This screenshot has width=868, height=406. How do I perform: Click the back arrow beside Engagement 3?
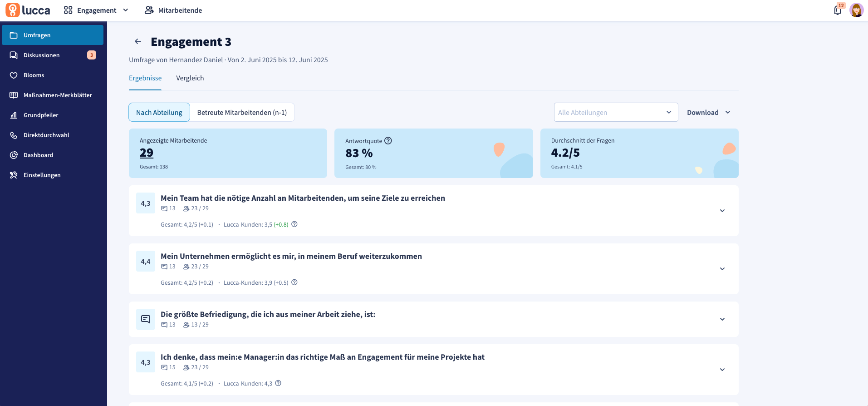click(138, 41)
